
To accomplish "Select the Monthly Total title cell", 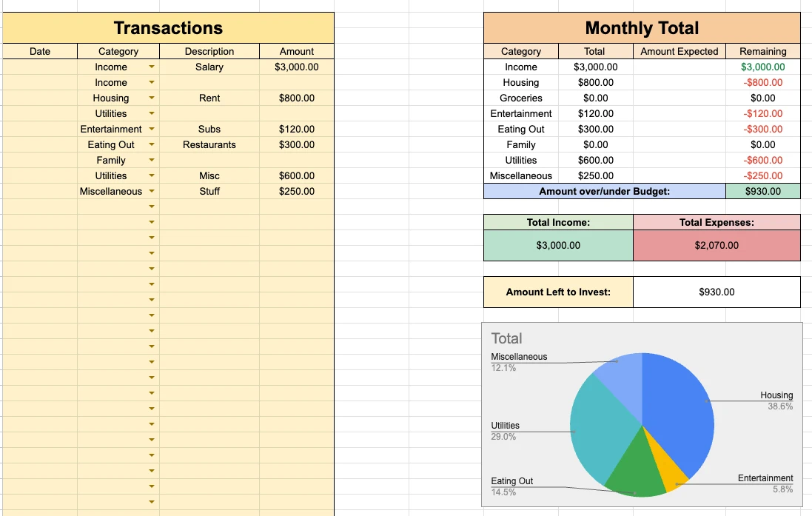I will (642, 28).
